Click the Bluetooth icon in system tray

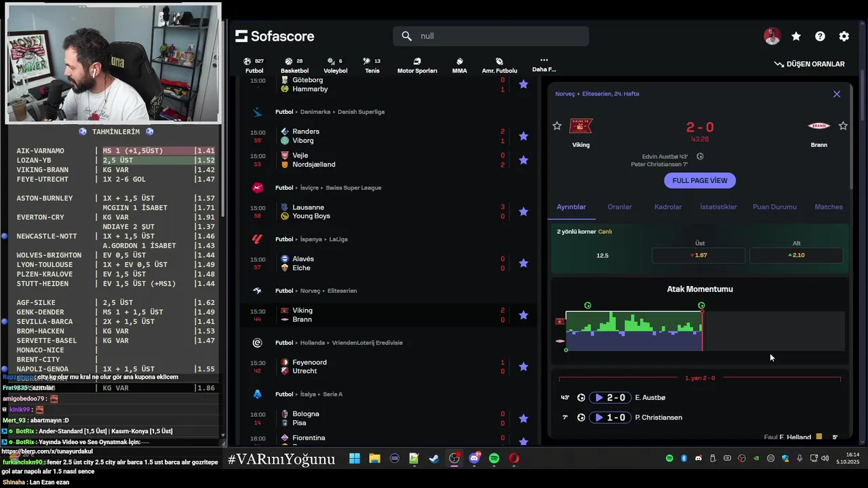[684, 459]
